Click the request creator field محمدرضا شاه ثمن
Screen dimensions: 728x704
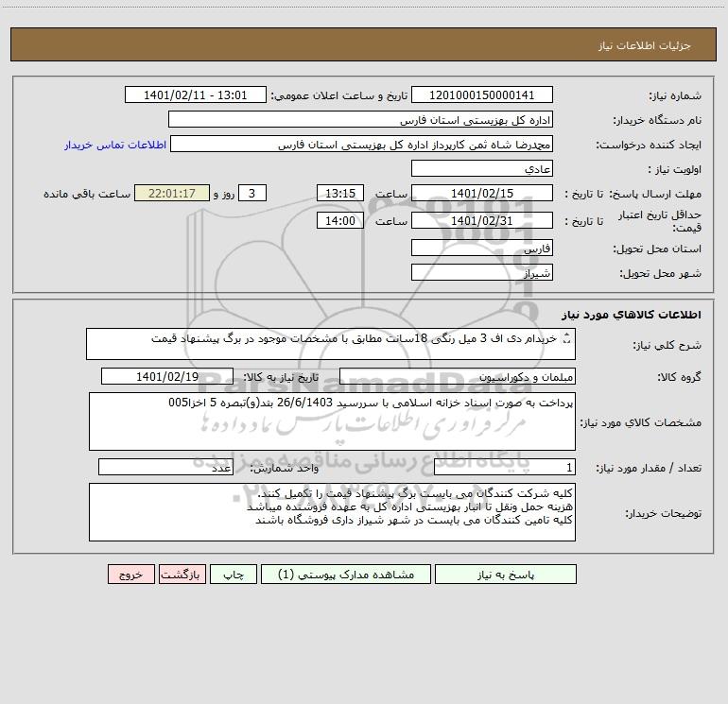pos(361,145)
